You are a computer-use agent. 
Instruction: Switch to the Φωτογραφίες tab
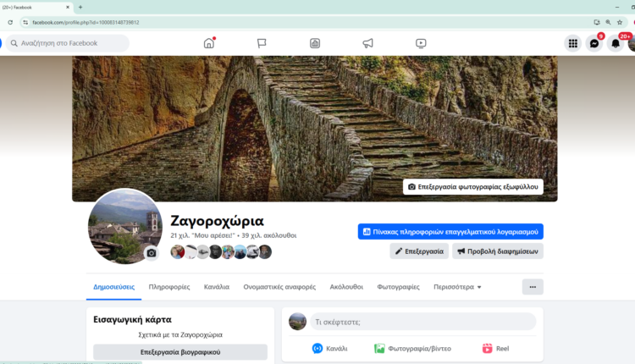point(398,287)
